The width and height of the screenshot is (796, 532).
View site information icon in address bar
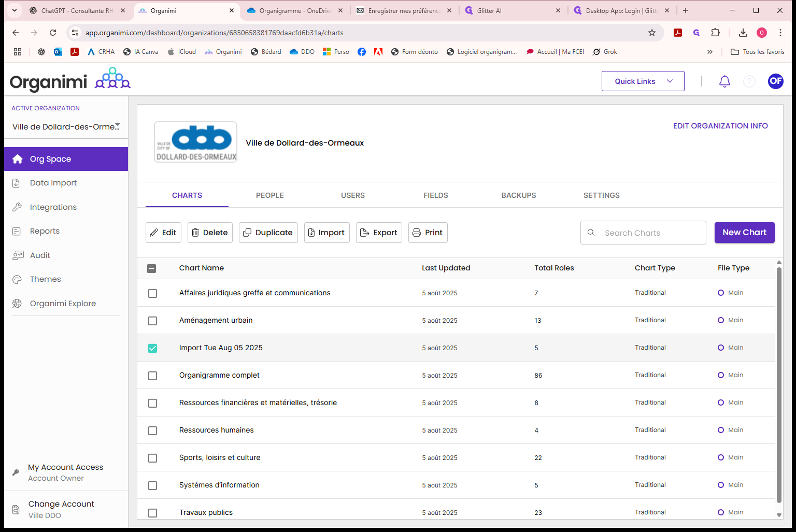(x=75, y=33)
